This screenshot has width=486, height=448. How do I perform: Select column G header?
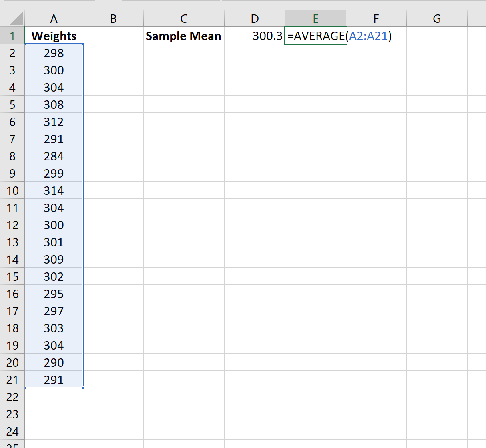(436, 18)
